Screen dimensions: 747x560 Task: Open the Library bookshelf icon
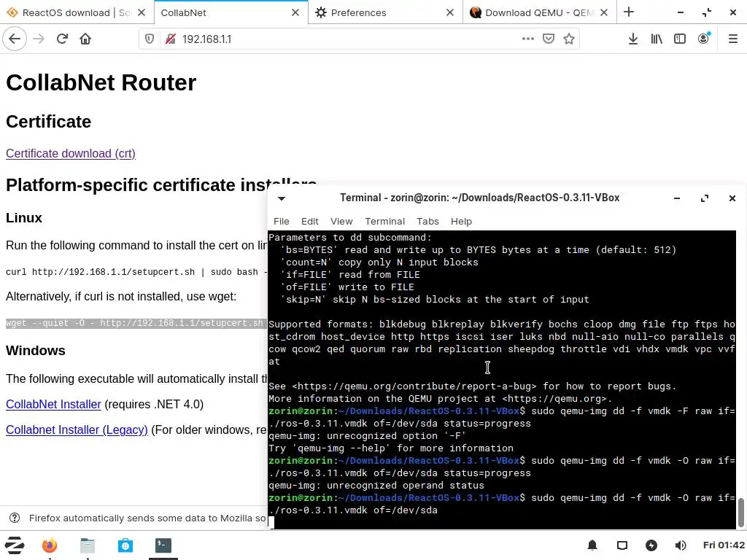657,39
